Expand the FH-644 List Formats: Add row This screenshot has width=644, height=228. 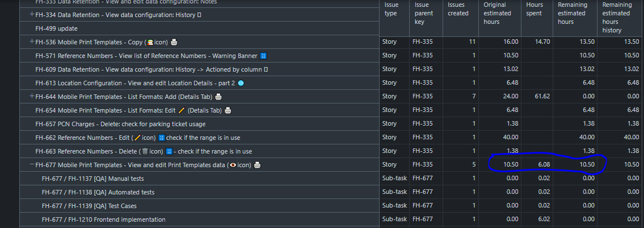click(x=32, y=97)
